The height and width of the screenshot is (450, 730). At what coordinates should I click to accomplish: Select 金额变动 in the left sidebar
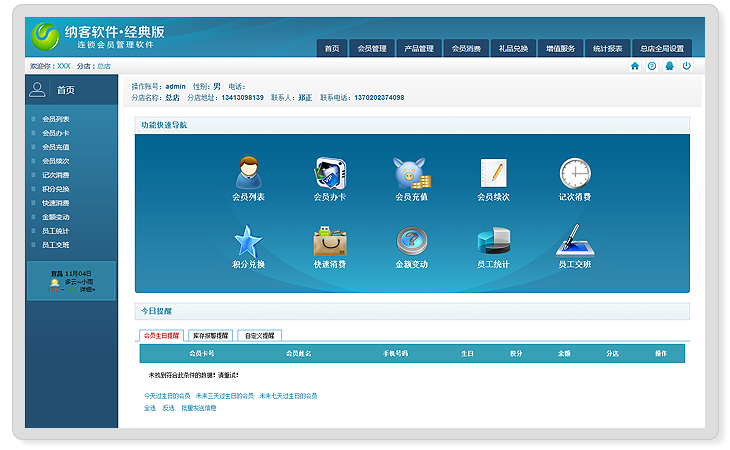[56, 217]
